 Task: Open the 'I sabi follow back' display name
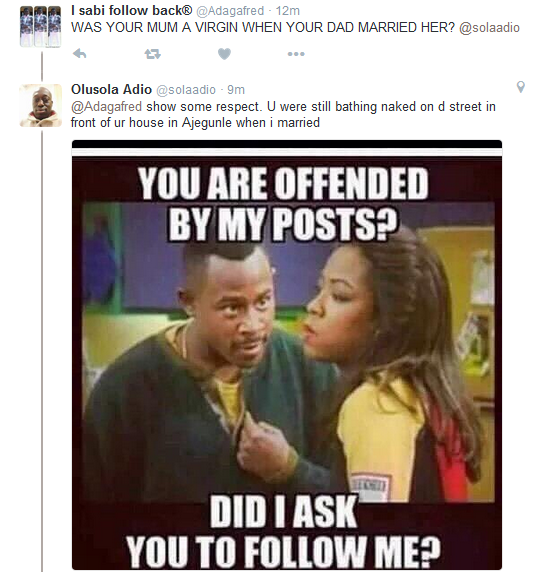tap(132, 11)
